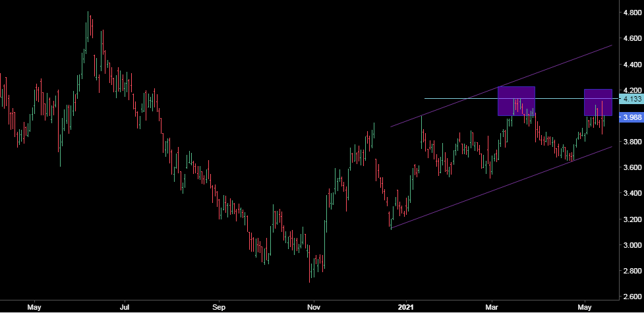
Task: Click the Sep date label
Action: [219, 307]
